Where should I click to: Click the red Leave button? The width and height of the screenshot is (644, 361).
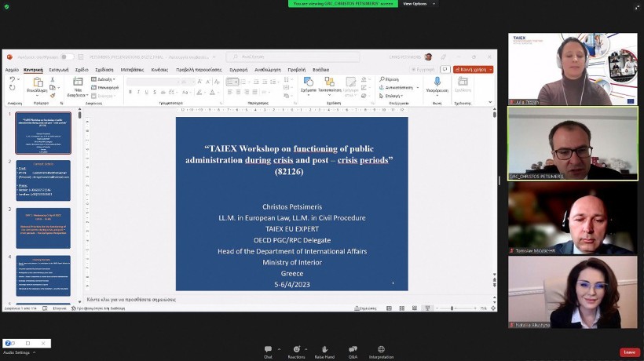coord(630,352)
